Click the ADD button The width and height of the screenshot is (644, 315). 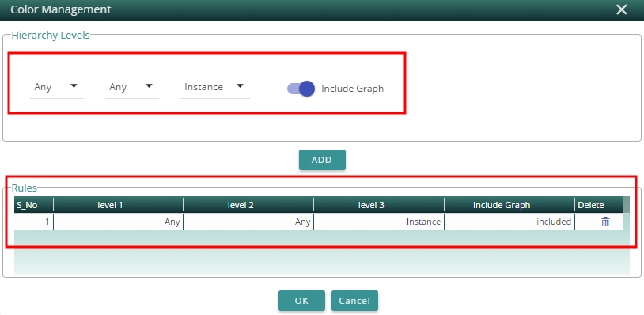[x=322, y=160]
